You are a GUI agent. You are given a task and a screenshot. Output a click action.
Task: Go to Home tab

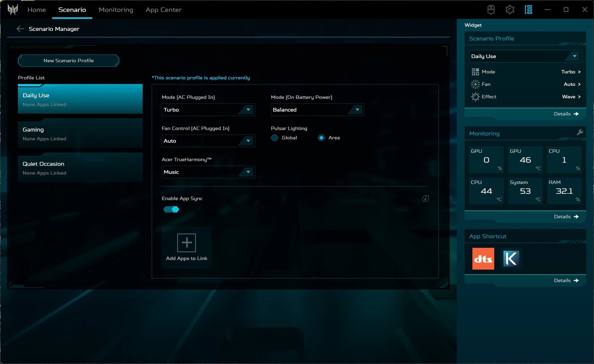click(x=37, y=10)
